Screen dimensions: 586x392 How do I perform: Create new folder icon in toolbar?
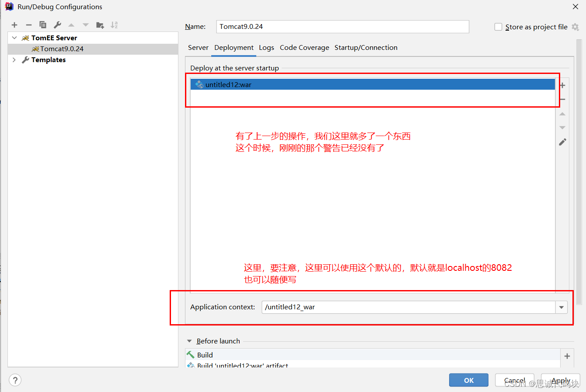[100, 25]
